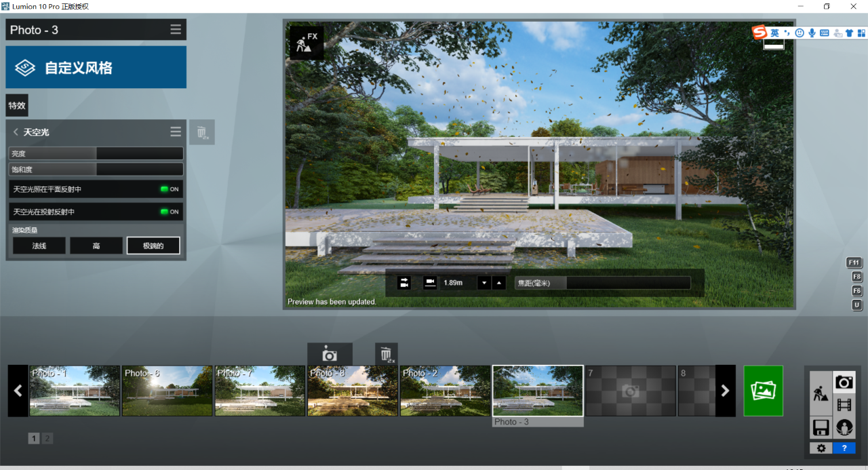Screen dimensions: 868x470
Task: Select 极端的 render quality
Action: [x=153, y=246]
